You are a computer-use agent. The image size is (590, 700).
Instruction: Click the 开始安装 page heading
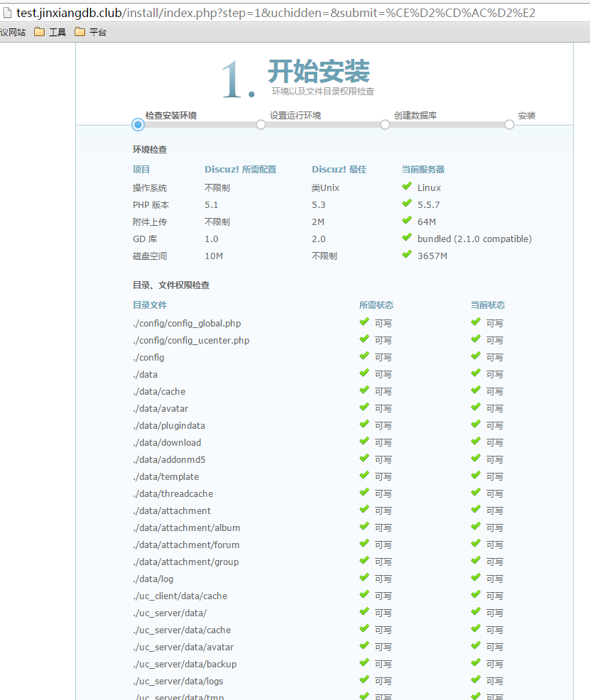(318, 72)
